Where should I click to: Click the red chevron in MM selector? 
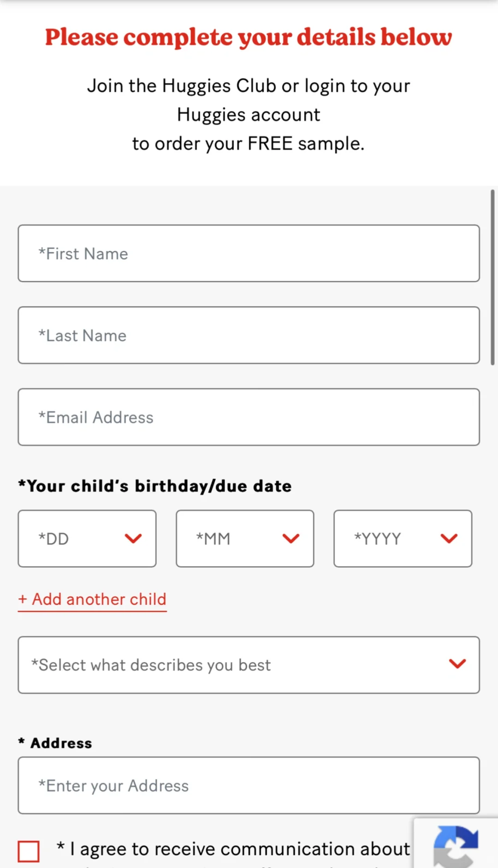(x=291, y=538)
